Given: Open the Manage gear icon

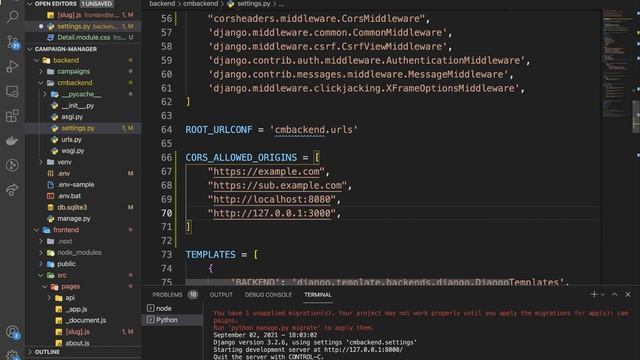Looking at the screenshot, I should pyautogui.click(x=12, y=355).
